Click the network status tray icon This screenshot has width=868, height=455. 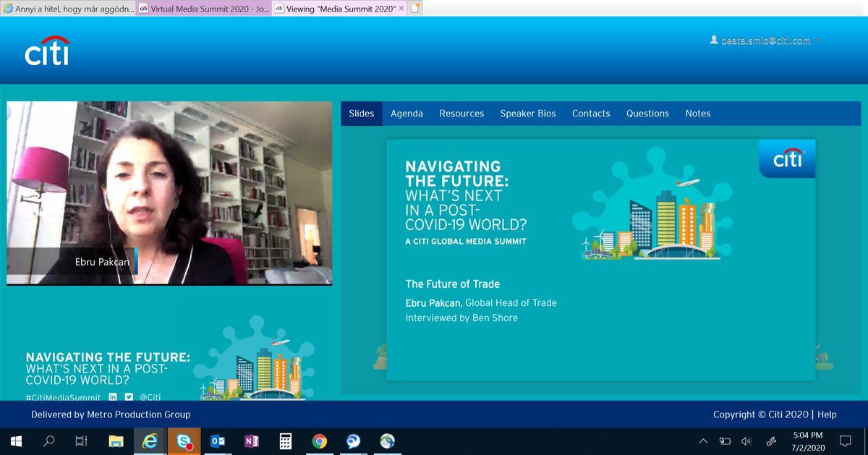(x=726, y=441)
